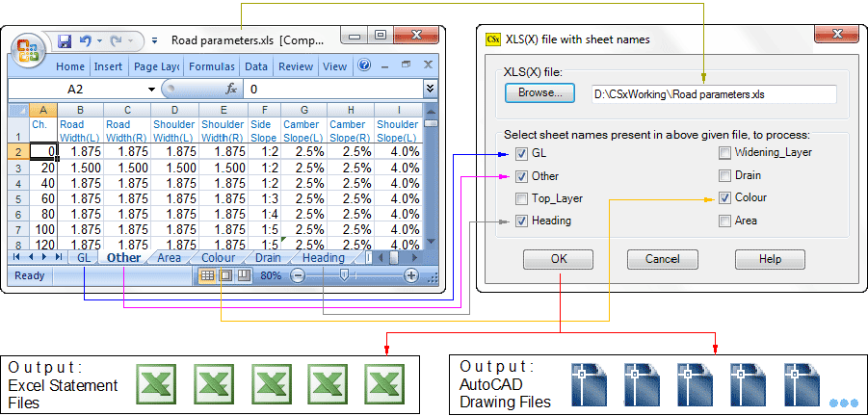Switch to the Colour sheet tab

[218, 258]
